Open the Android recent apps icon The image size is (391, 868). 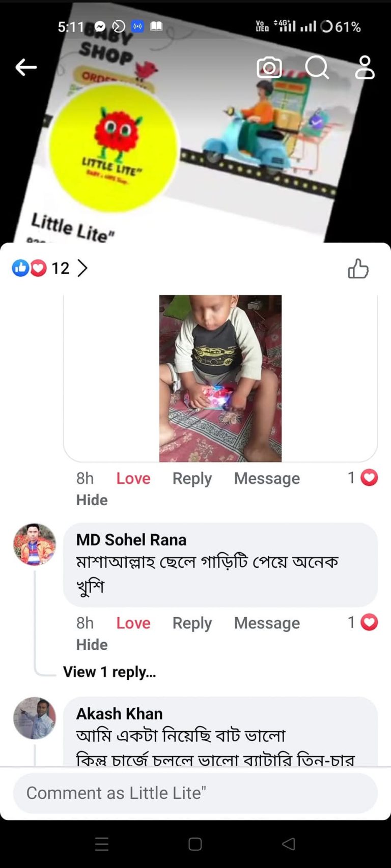pyautogui.click(x=102, y=844)
